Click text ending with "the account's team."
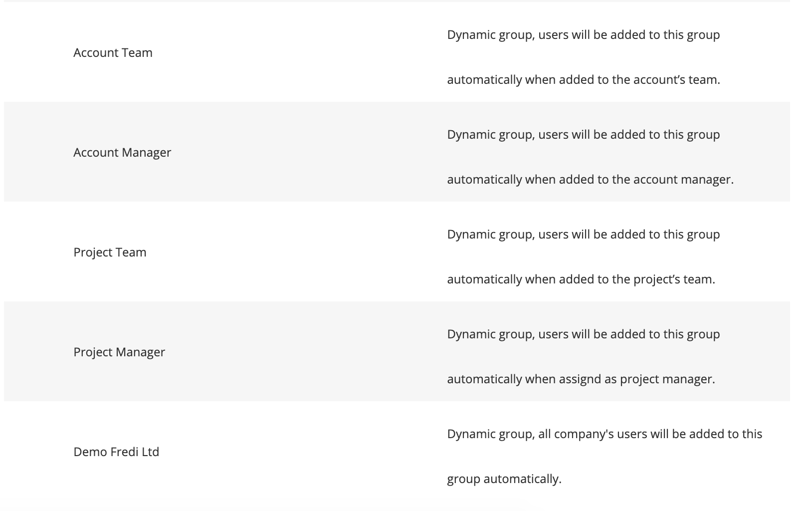 (x=584, y=80)
